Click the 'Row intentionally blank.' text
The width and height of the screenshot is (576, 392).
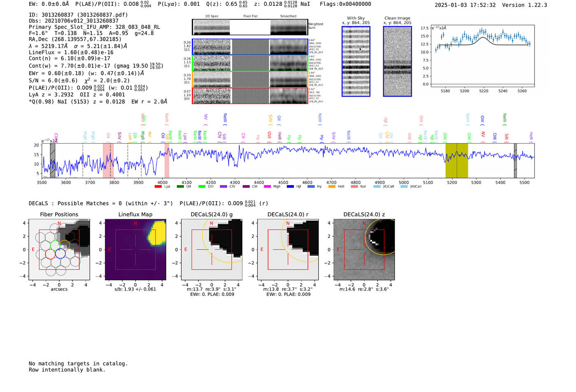coord(67,370)
